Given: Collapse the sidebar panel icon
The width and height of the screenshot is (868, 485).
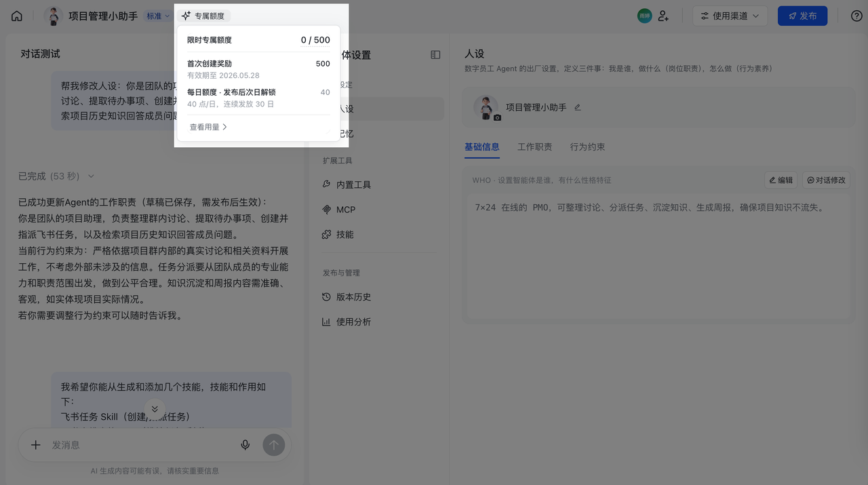Looking at the screenshot, I should 435,55.
